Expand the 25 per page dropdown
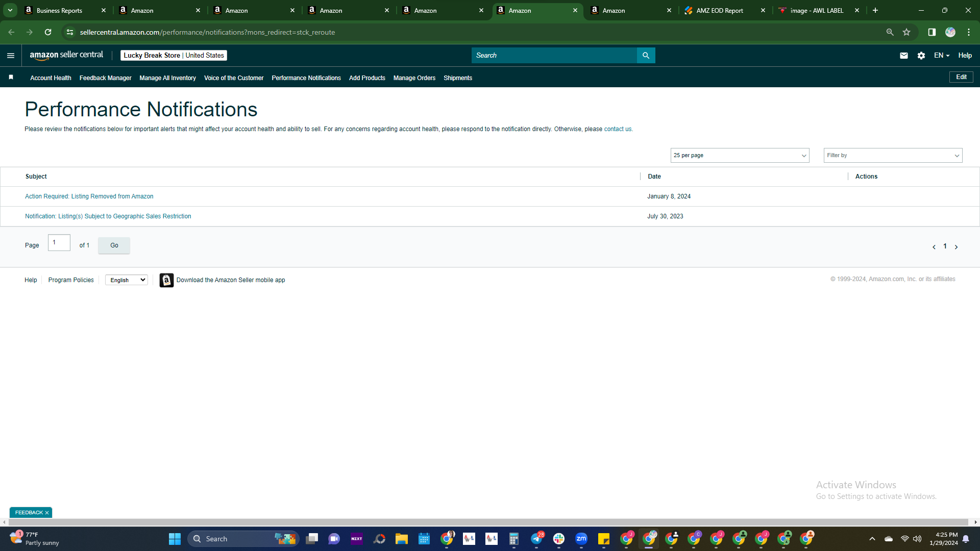980x551 pixels. tap(740, 155)
